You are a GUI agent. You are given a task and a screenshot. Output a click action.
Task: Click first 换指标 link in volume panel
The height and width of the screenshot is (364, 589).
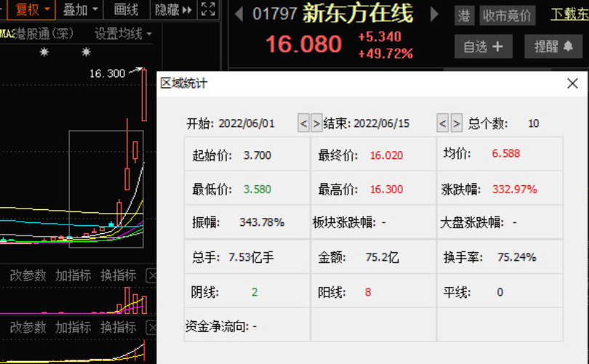coord(118,275)
